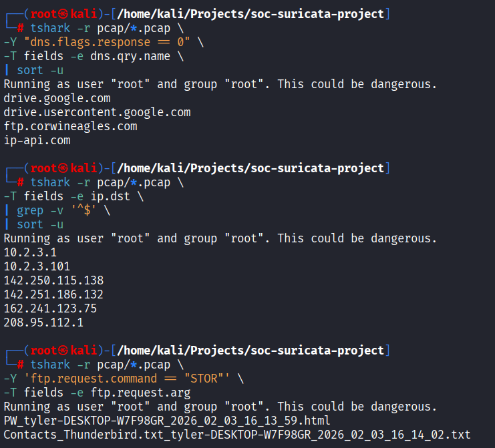Click the first pipe symbol before grep
495x448 pixels.
click(x=7, y=210)
